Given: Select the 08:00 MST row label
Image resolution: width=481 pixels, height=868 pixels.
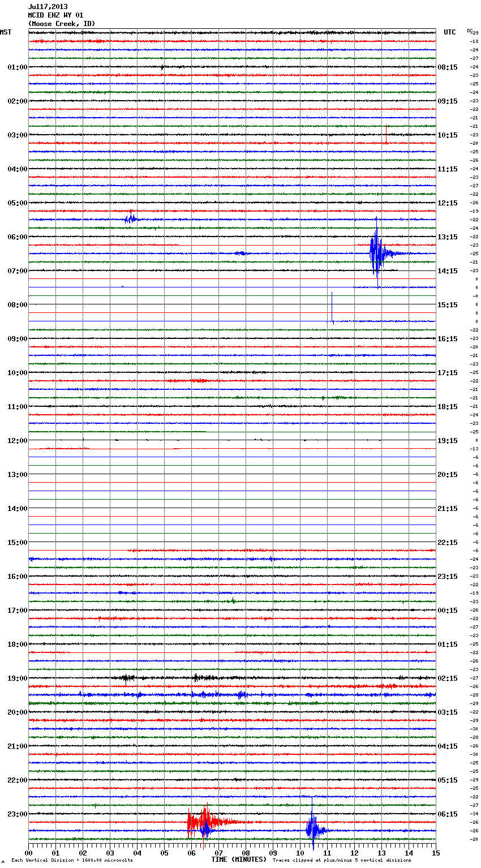Looking at the screenshot, I should 18,305.
